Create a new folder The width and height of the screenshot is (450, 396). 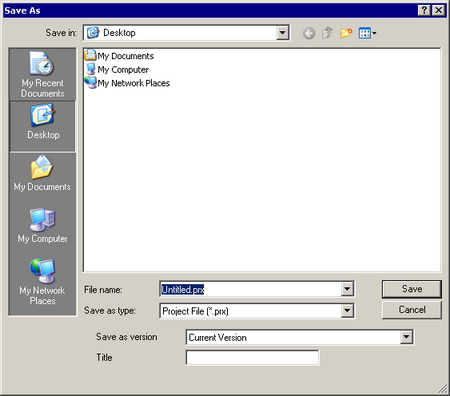point(346,33)
